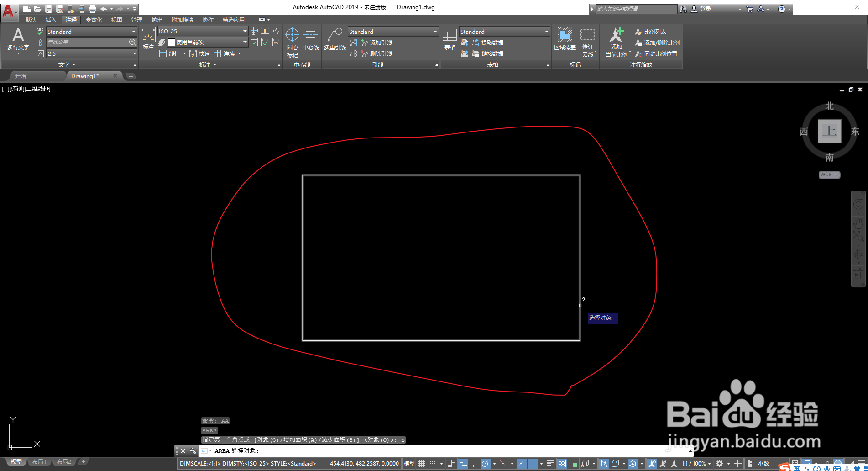Click Remove Leader (删除引线) icon

(x=364, y=53)
